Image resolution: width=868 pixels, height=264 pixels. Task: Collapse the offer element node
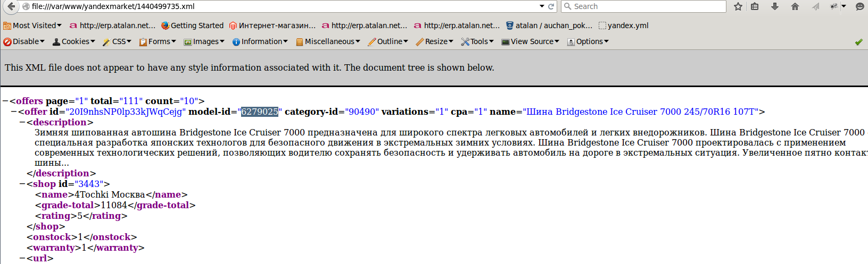tap(13, 112)
